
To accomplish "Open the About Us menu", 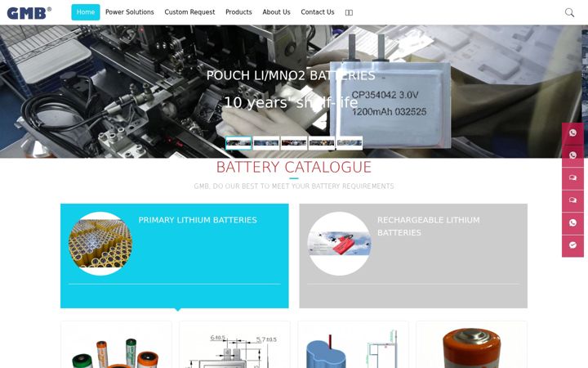I will tap(276, 12).
